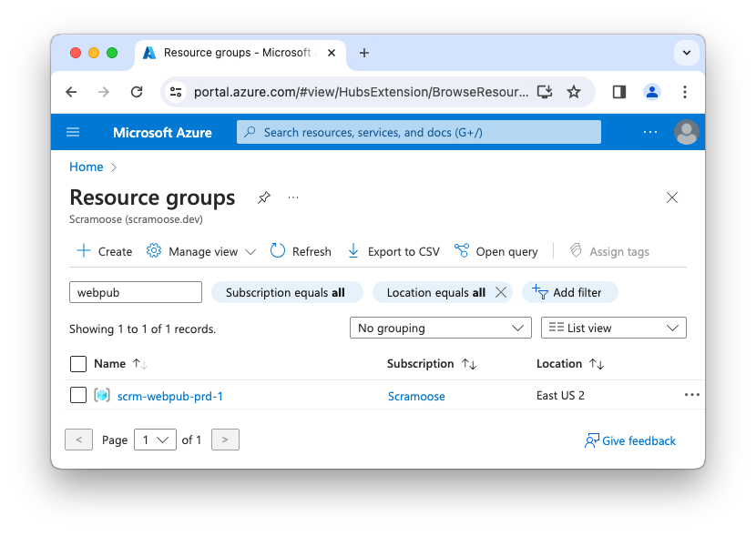The image size is (756, 536).
Task: Click the "Scramoose (scramoose.dev)" subtitle
Action: pyautogui.click(x=136, y=219)
